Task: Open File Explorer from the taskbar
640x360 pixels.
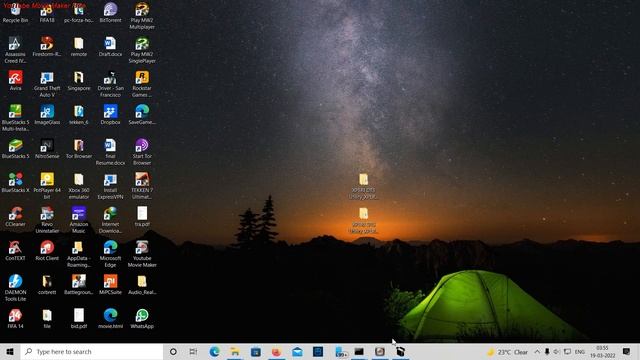Action: click(235, 352)
